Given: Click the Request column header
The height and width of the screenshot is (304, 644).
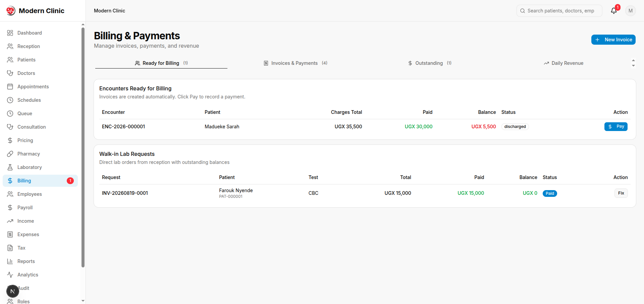Looking at the screenshot, I should 111,177.
